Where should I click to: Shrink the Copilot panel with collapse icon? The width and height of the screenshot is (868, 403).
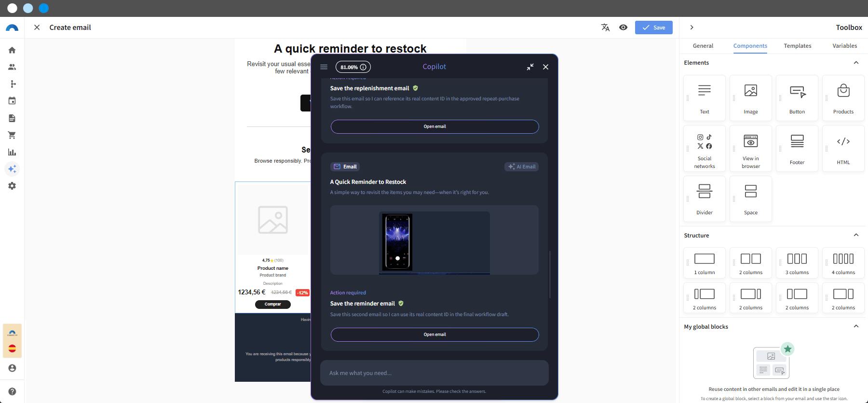530,67
